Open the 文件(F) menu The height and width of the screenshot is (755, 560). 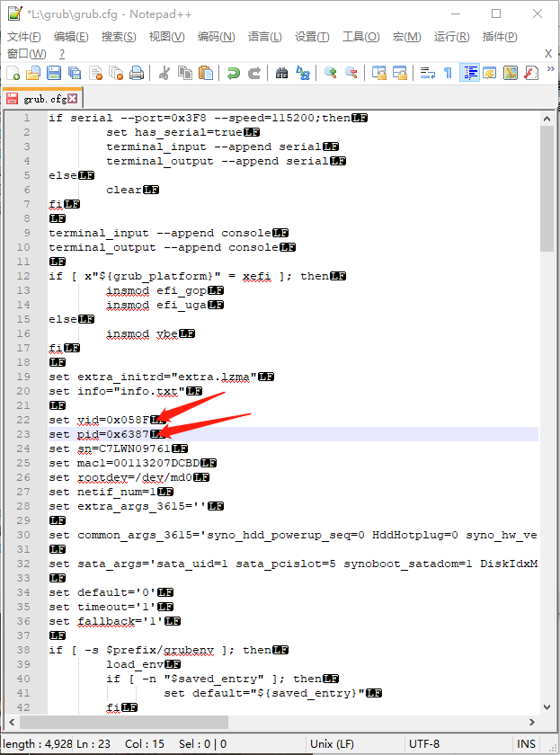coord(23,37)
